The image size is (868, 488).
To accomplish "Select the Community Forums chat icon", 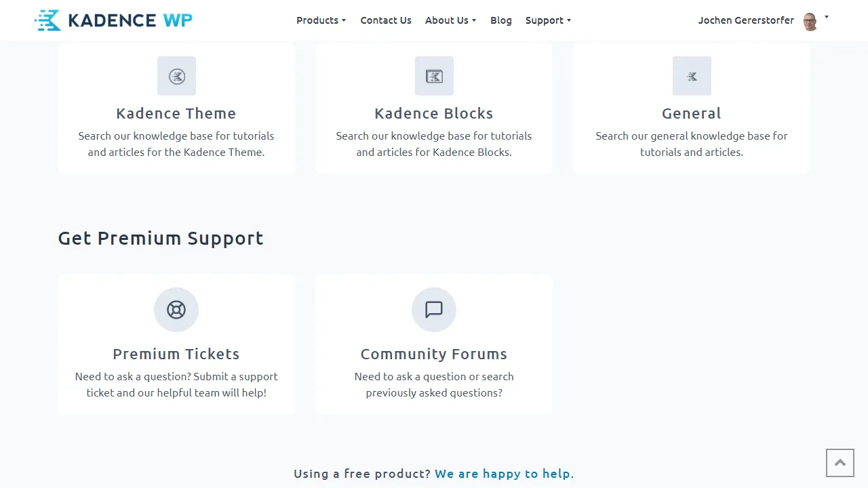I will tap(434, 310).
